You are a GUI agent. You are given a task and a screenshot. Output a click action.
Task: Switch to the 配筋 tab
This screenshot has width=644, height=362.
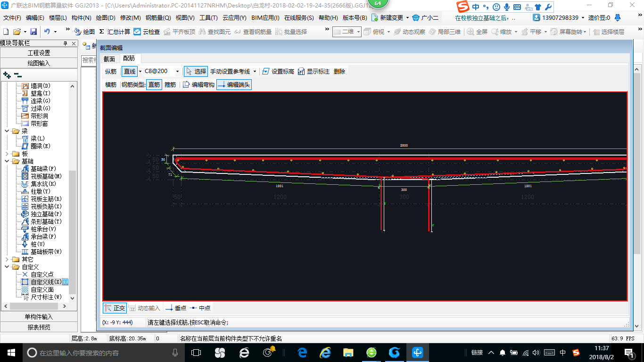point(129,58)
